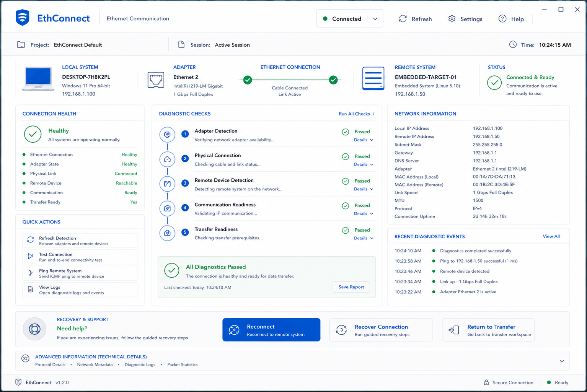
Task: Expand Details for Communication Readiness
Action: pyautogui.click(x=363, y=213)
